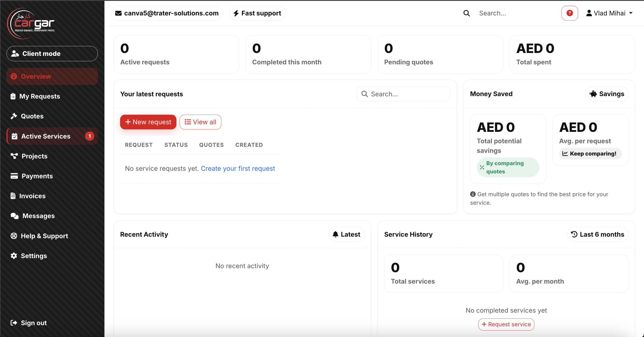Screen dimensions: 644x337
Task: Open the Fast support option
Action: (257, 13)
